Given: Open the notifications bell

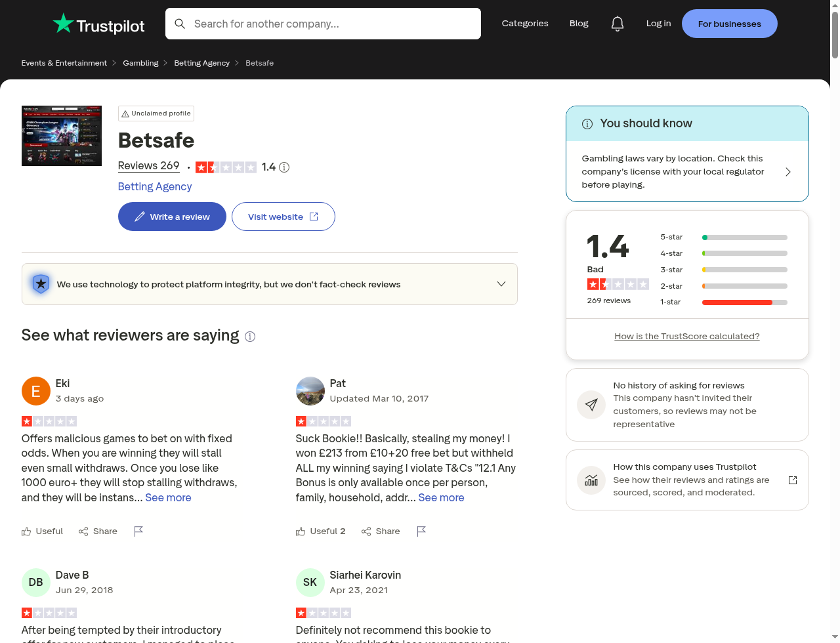Looking at the screenshot, I should 618,24.
